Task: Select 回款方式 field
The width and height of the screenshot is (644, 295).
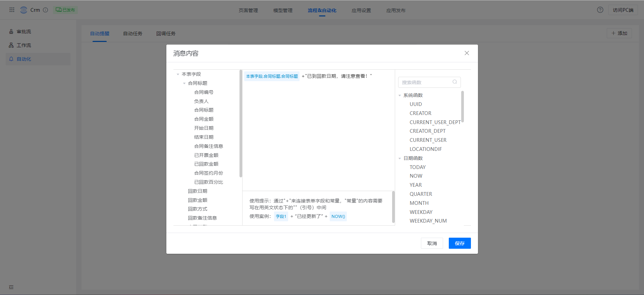Action: tap(198, 209)
